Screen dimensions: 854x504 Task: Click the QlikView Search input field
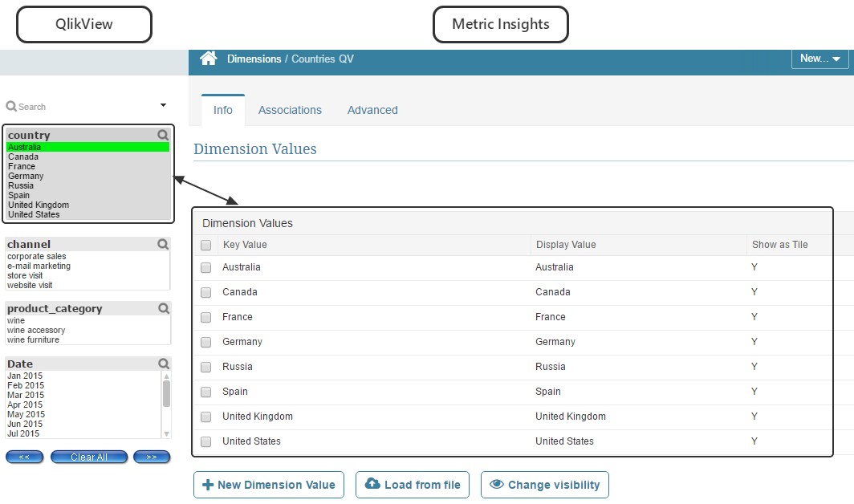tap(80, 106)
